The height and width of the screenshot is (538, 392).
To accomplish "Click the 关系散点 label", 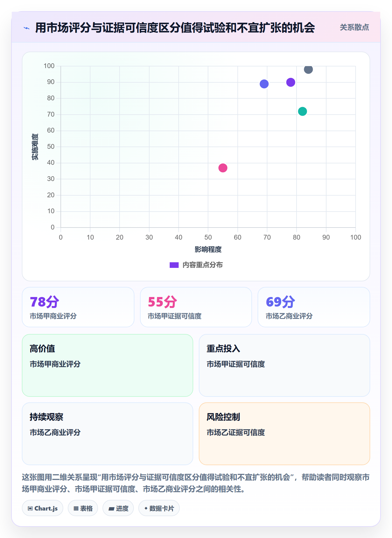I will (x=354, y=27).
